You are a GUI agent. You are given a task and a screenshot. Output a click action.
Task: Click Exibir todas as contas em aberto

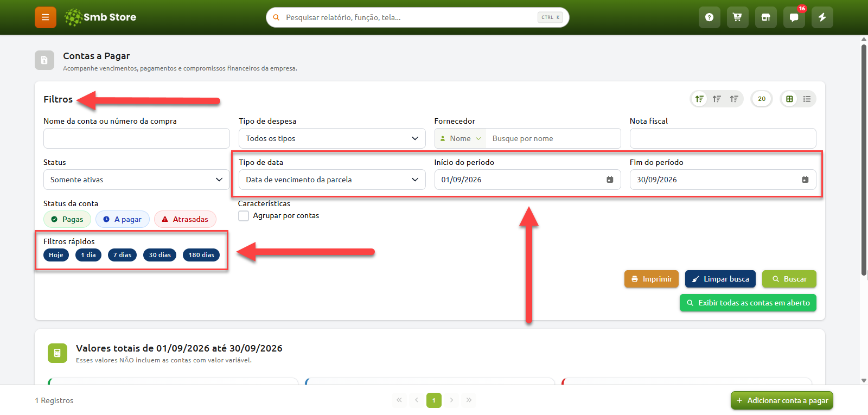748,303
